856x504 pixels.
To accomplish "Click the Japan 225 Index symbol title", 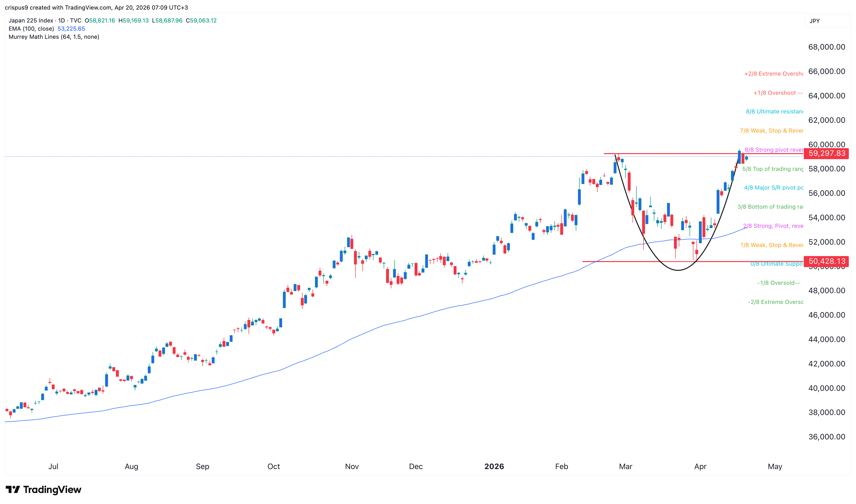I will 31,20.
